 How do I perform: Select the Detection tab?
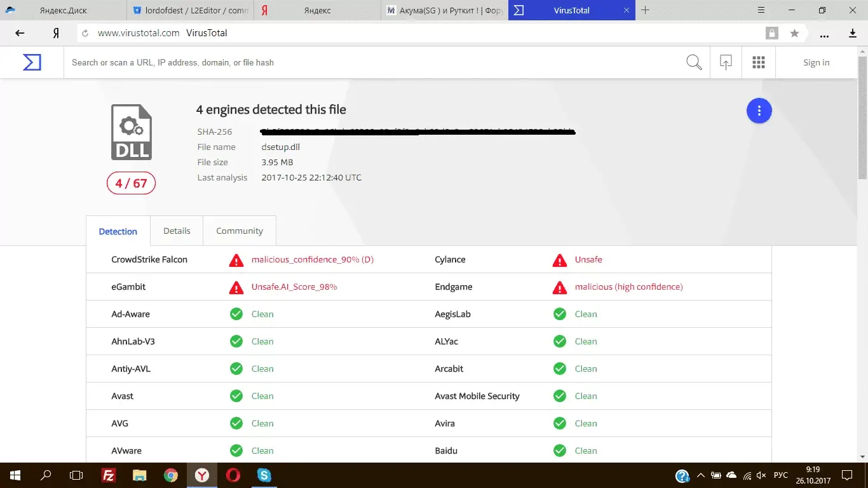pos(118,231)
